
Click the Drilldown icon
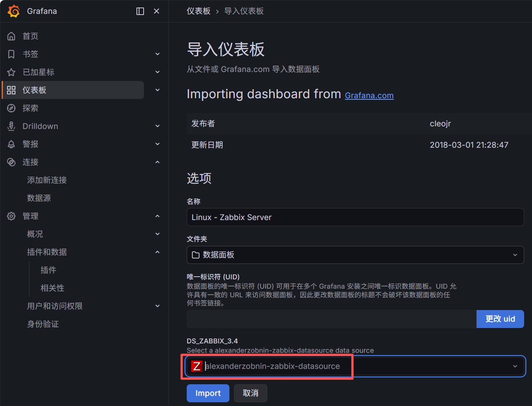coord(12,126)
